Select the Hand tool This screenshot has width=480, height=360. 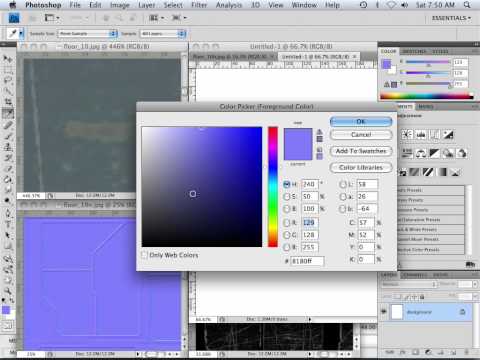click(7, 280)
